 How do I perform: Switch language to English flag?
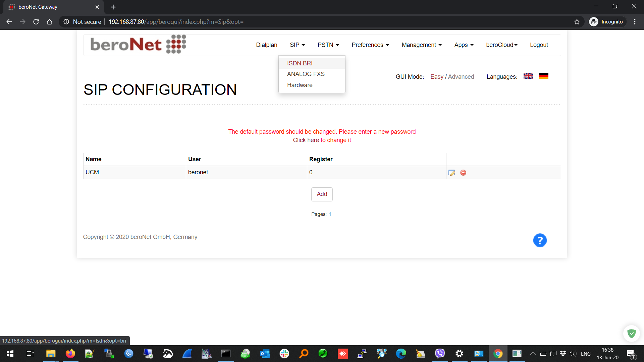[528, 76]
